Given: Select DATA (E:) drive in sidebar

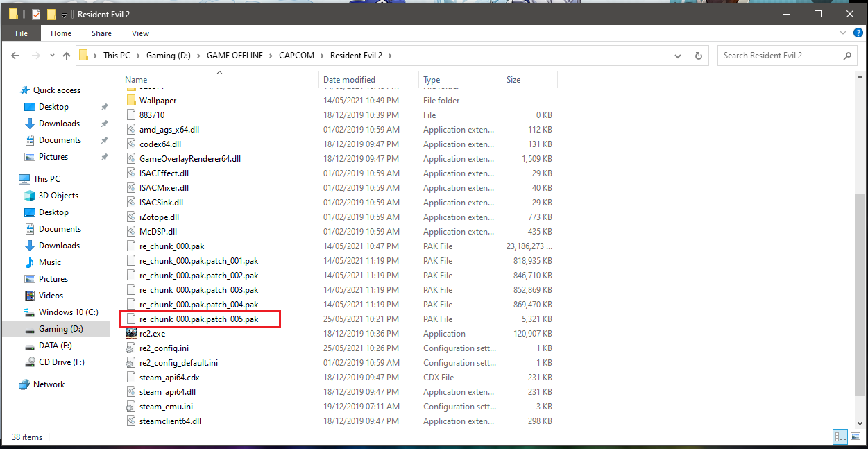Looking at the screenshot, I should (56, 346).
